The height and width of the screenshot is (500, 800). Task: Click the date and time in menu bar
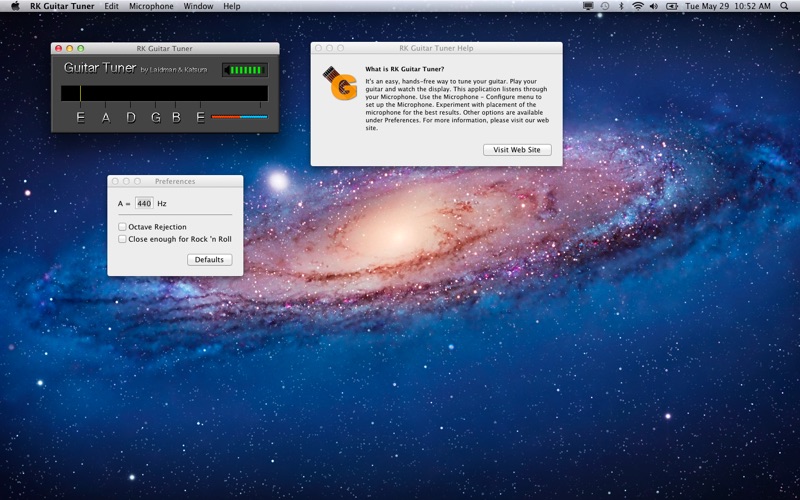point(728,6)
